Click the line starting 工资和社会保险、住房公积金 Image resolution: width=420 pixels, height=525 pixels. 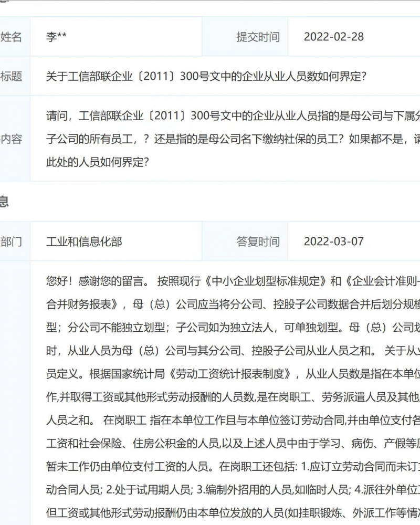[233, 443]
